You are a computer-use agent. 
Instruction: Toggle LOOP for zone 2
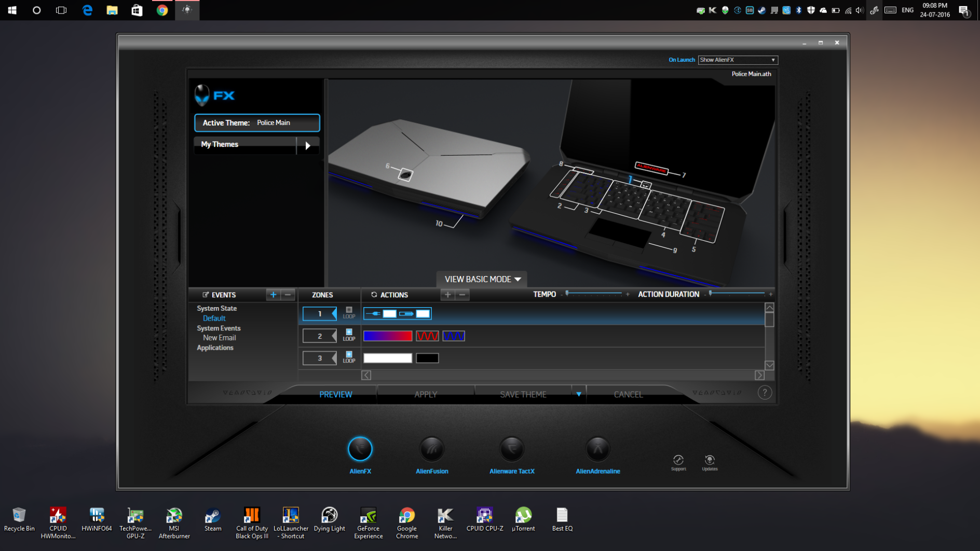[x=349, y=335]
